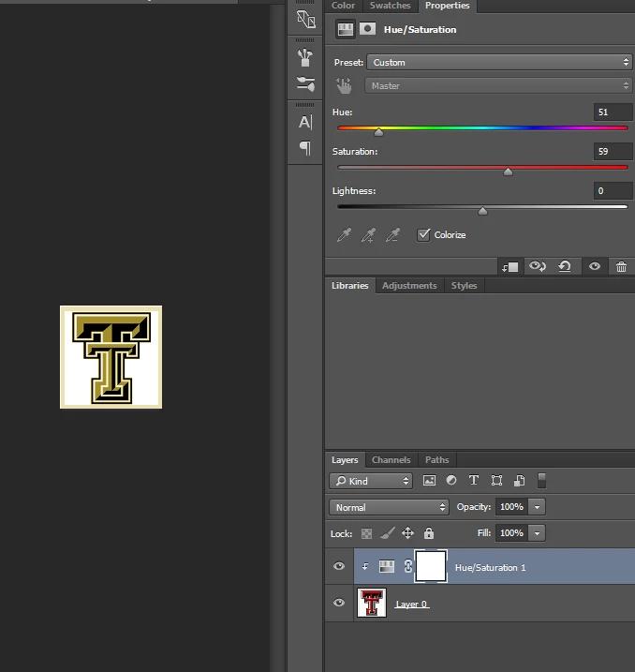Screen dimensions: 635x672
Task: Open the Normal blend mode dropdown
Action: tap(389, 507)
